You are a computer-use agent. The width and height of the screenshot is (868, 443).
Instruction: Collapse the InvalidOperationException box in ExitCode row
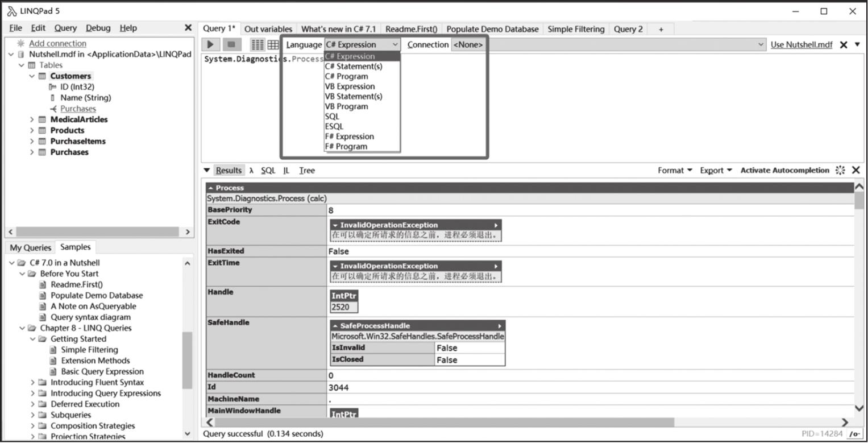[x=335, y=225]
